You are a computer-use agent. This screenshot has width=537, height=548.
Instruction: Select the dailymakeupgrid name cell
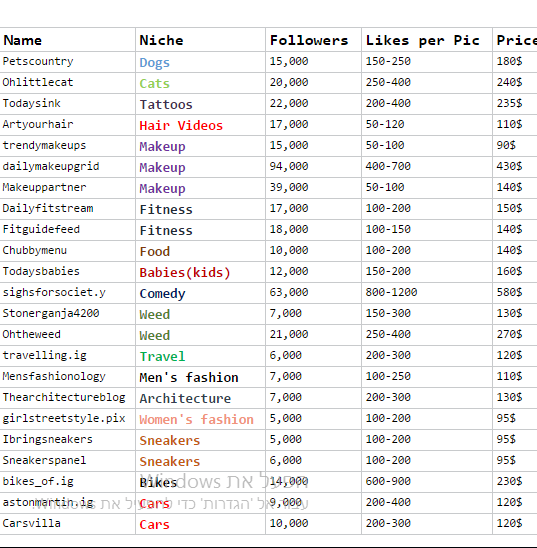click(x=67, y=167)
